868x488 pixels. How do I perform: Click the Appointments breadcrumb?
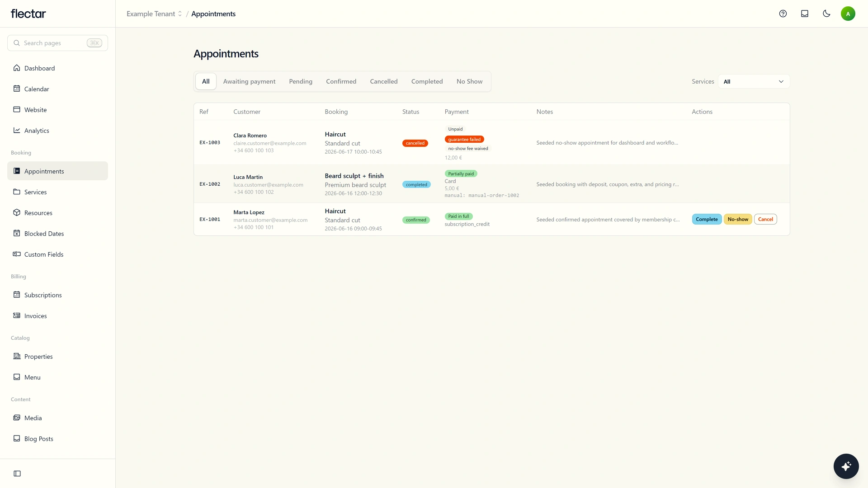[213, 14]
